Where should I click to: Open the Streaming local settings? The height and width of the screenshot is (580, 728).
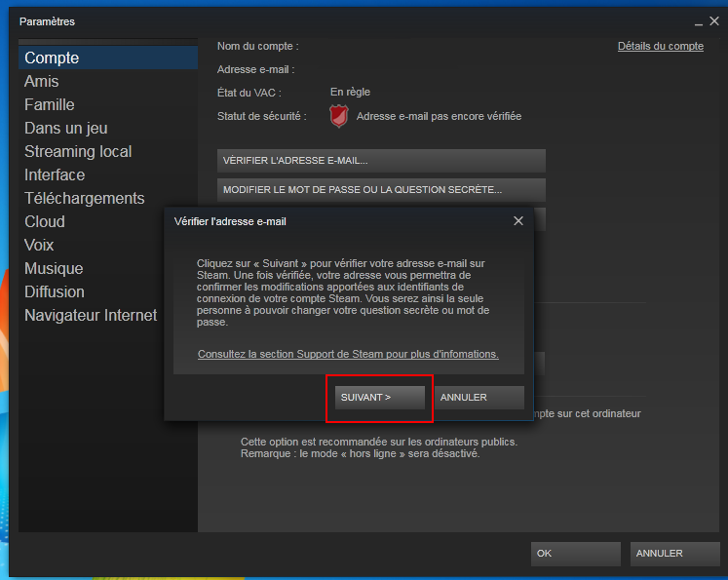[x=108, y=151]
